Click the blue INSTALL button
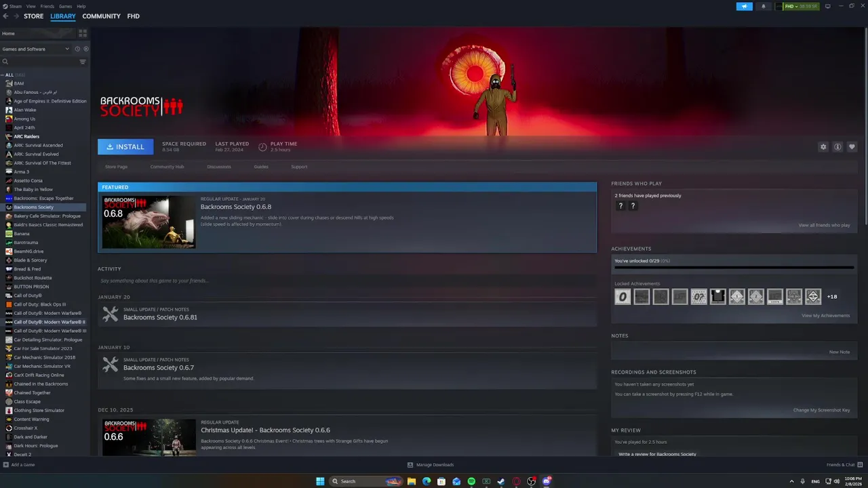Screen dimensions: 868x488 coord(125,146)
